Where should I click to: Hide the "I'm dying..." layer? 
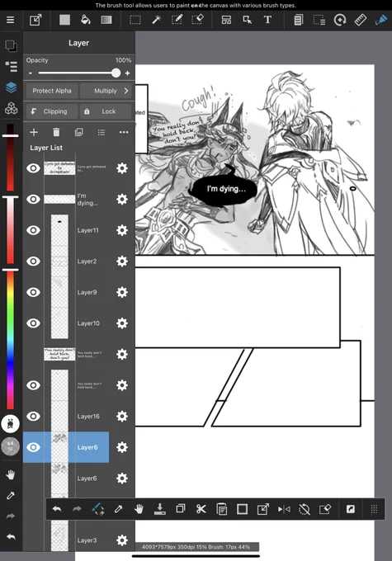click(33, 199)
